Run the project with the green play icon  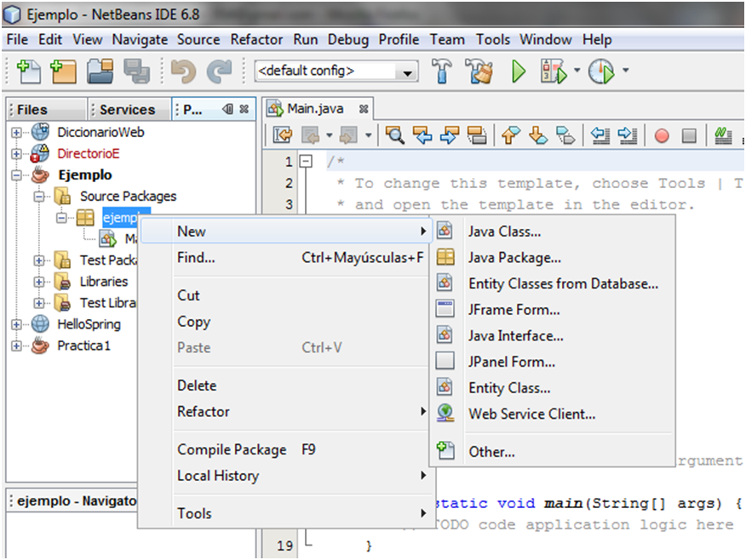[517, 71]
